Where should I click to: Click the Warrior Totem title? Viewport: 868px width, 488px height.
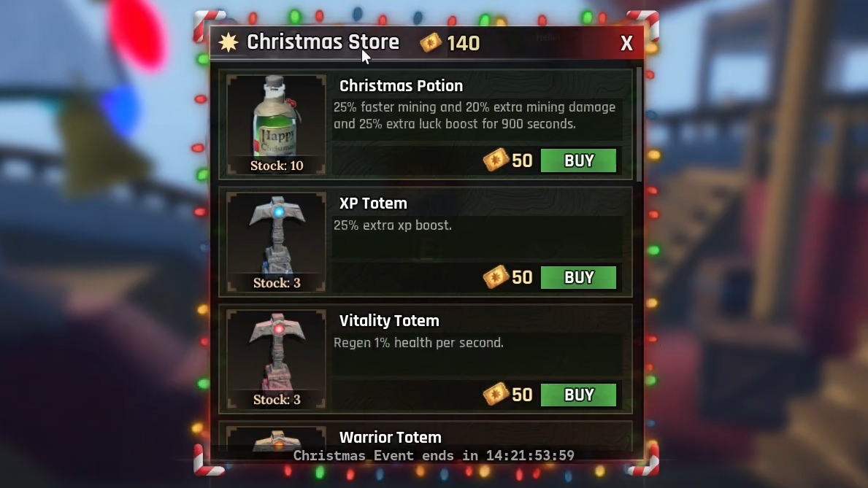391,437
